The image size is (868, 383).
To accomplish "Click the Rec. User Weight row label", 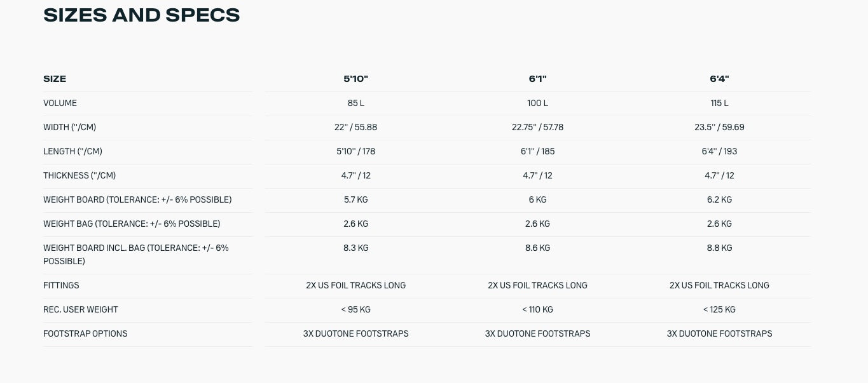I will coord(81,309).
